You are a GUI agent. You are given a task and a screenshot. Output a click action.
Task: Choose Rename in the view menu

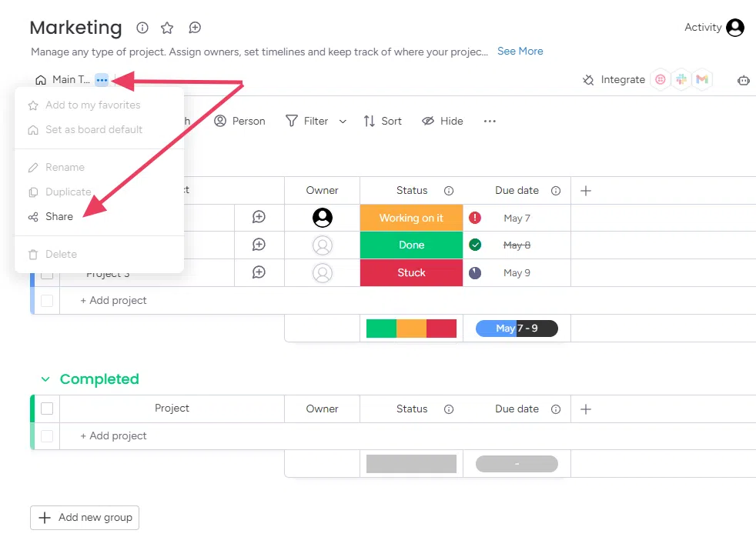tap(65, 168)
